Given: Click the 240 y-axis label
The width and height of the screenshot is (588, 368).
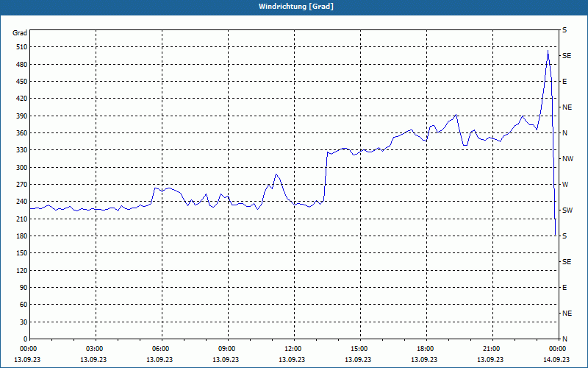Looking at the screenshot, I should (22, 202).
